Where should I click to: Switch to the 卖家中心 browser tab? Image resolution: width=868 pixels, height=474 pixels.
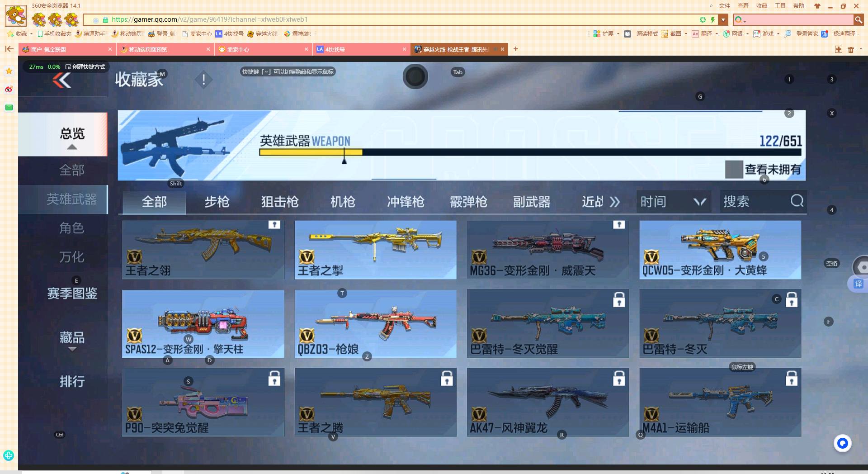pos(237,49)
